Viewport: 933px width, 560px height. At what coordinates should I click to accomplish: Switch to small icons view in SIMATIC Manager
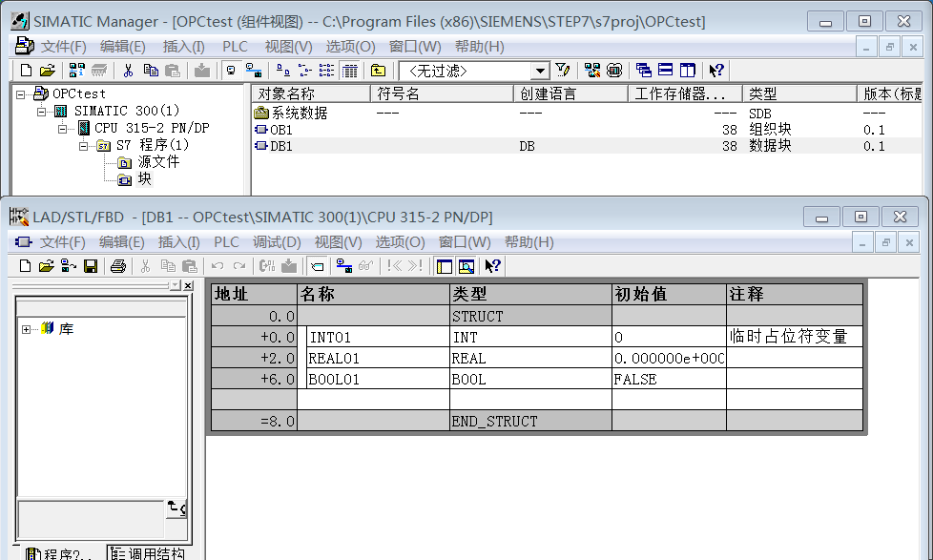click(x=304, y=71)
